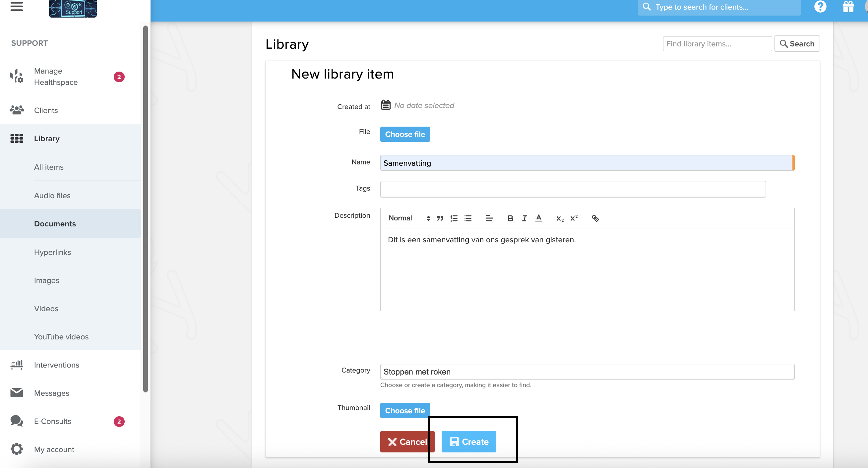The width and height of the screenshot is (868, 468).
Task: Toggle bold formatting
Action: [510, 218]
